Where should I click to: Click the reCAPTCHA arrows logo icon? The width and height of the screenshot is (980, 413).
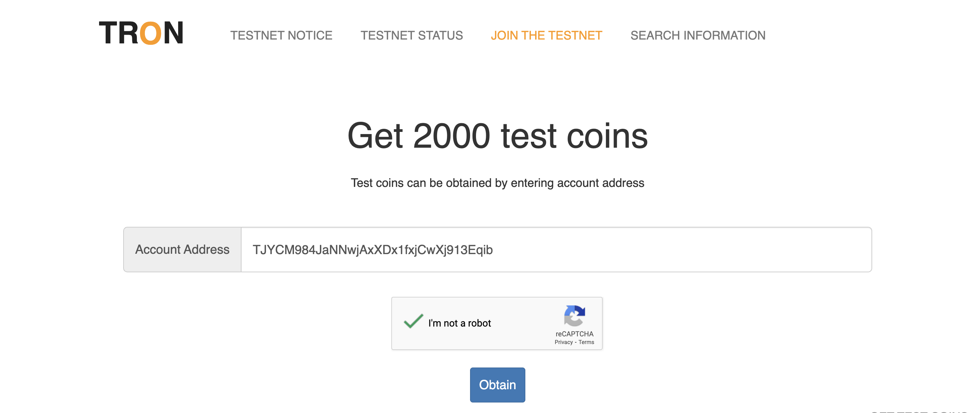click(574, 316)
